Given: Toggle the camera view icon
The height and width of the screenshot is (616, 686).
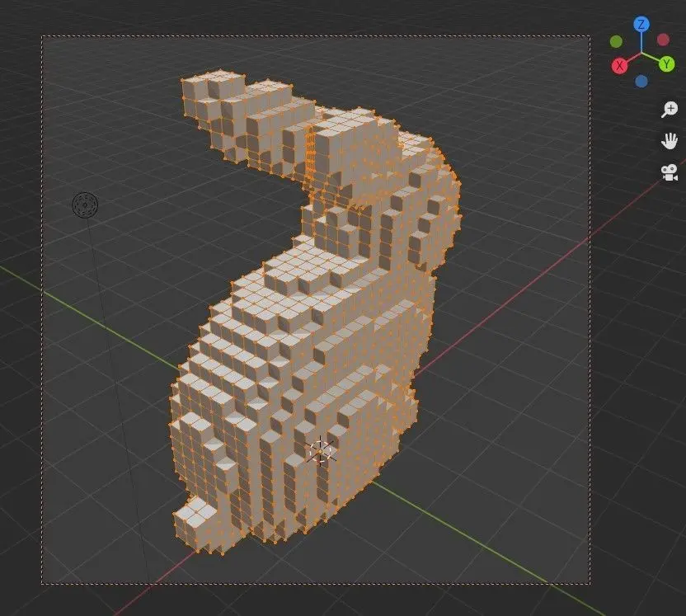Looking at the screenshot, I should point(669,172).
